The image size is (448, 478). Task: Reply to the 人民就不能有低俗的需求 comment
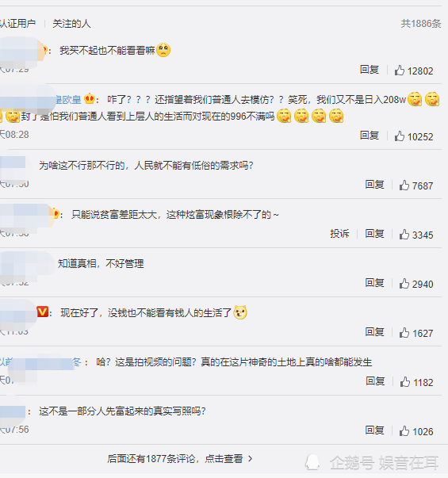pos(374,185)
